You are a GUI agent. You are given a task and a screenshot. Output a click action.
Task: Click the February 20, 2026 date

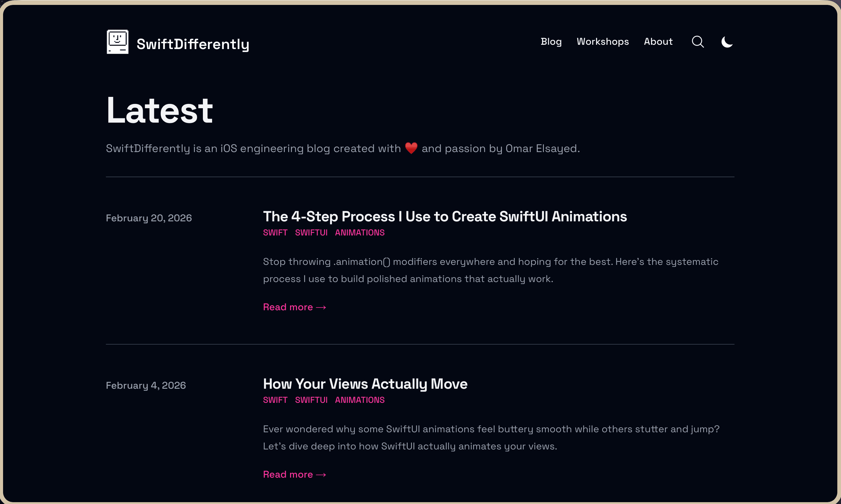pyautogui.click(x=149, y=218)
